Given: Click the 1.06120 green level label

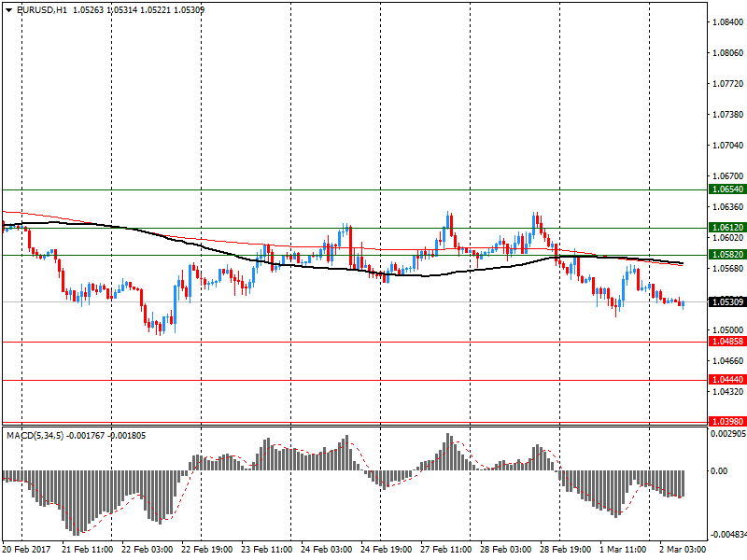Looking at the screenshot, I should coord(727,228).
